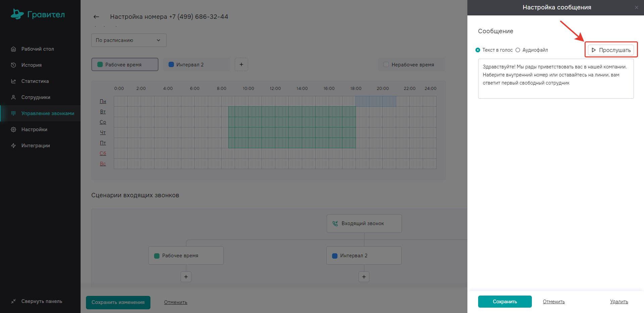Select the Рабочее время schedule tab
The image size is (644, 313).
click(125, 64)
